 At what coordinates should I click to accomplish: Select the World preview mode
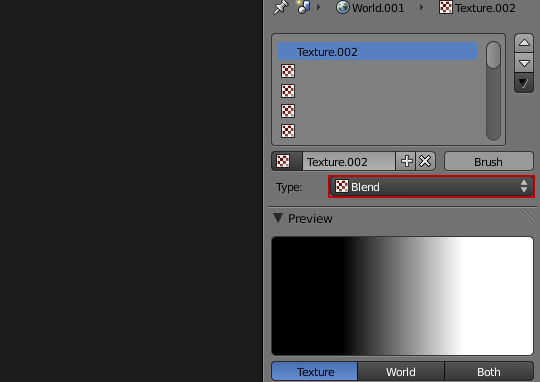(x=401, y=371)
